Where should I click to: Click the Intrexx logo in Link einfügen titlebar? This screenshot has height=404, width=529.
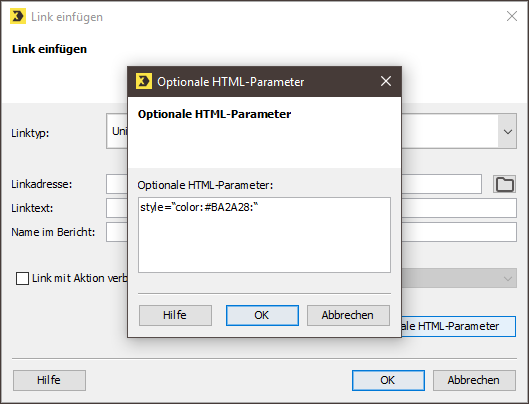(18, 16)
